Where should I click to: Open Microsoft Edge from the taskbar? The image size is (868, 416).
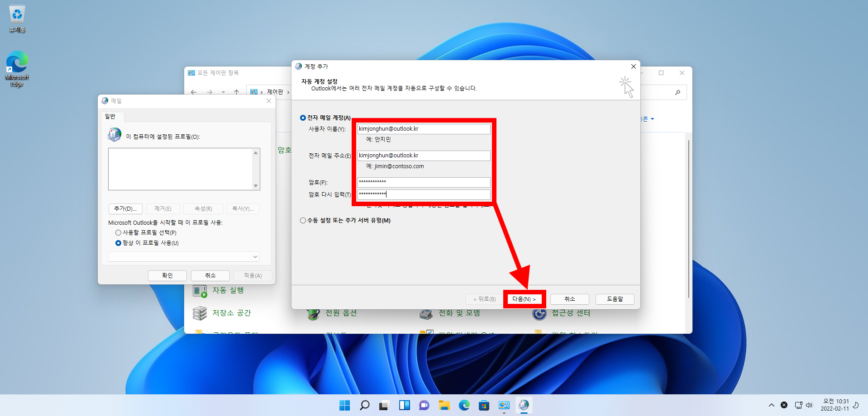[464, 405]
